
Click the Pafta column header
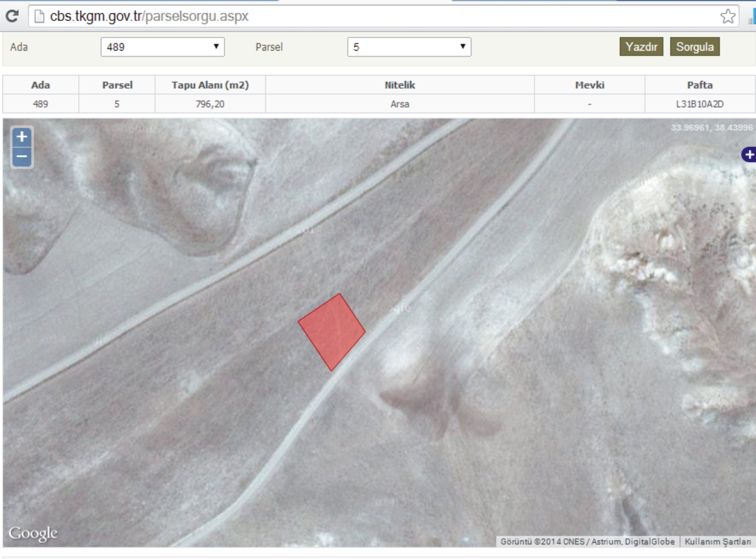click(700, 85)
